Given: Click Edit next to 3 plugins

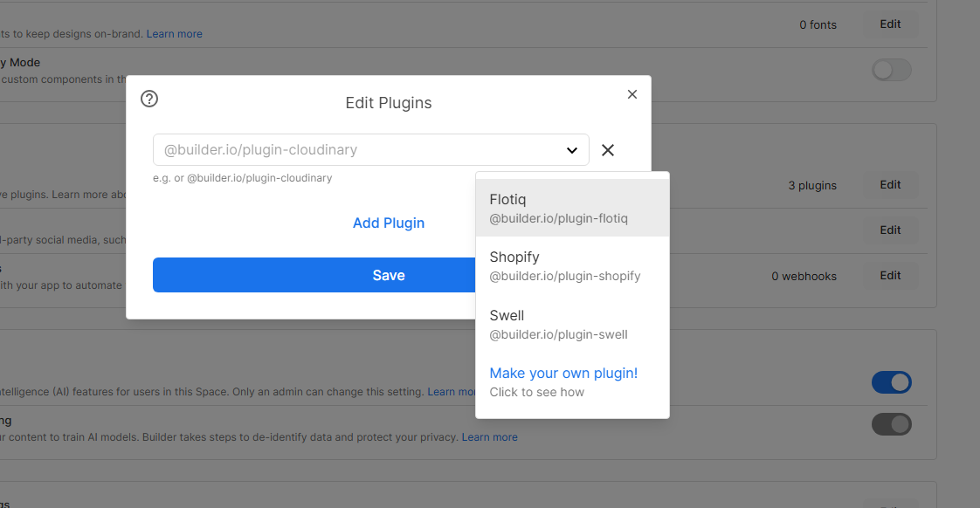Looking at the screenshot, I should click(x=890, y=185).
